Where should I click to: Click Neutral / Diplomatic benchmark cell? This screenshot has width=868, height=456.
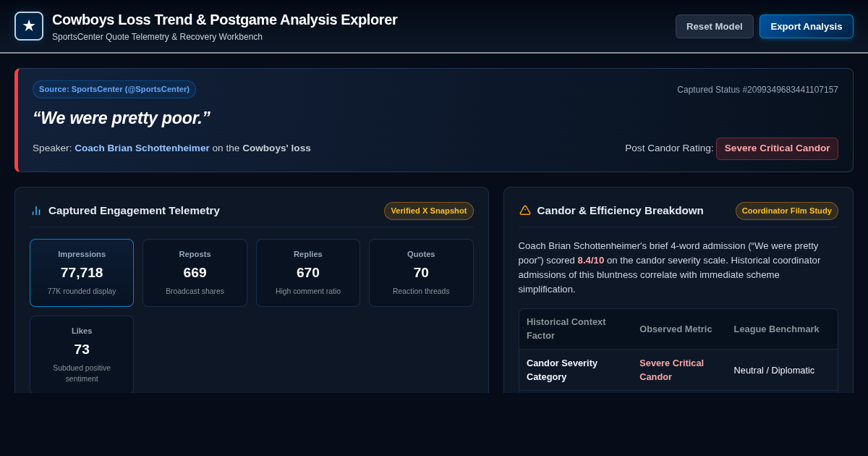click(774, 371)
